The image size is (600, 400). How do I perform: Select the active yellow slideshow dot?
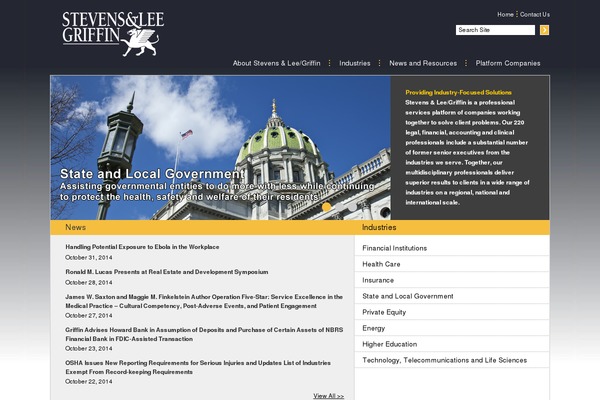coord(326,207)
